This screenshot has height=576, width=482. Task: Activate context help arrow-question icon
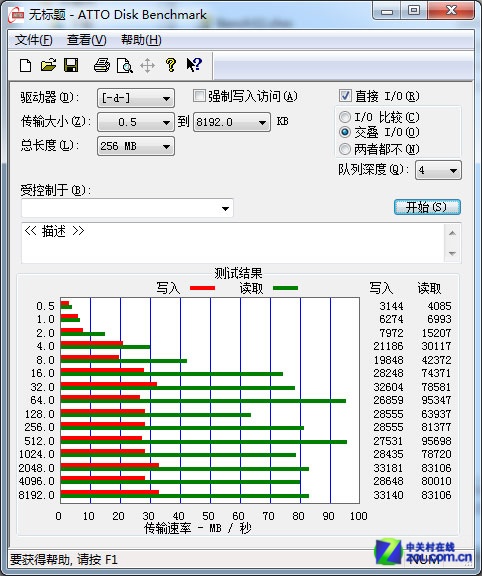tap(194, 65)
